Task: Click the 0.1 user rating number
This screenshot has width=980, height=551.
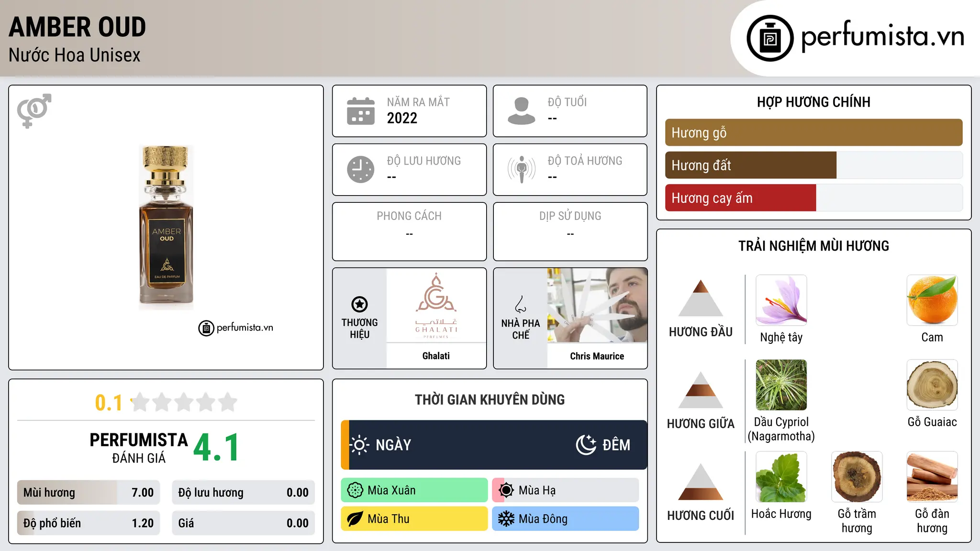Action: [109, 403]
